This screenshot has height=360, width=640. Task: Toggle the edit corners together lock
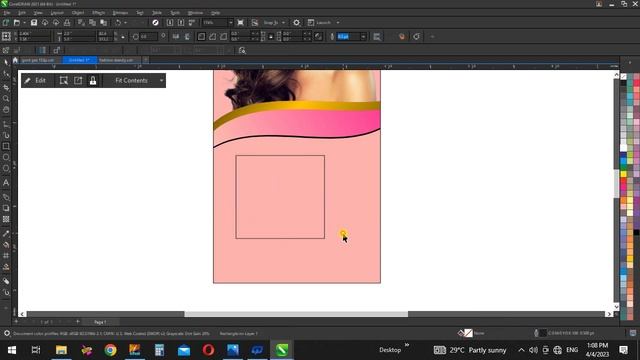coord(271,37)
